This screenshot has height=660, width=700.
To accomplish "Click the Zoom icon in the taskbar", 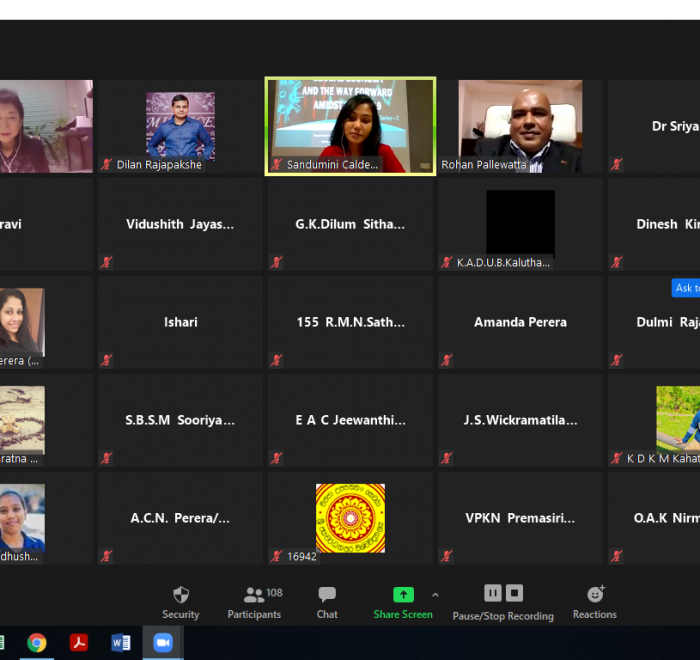I will [162, 643].
